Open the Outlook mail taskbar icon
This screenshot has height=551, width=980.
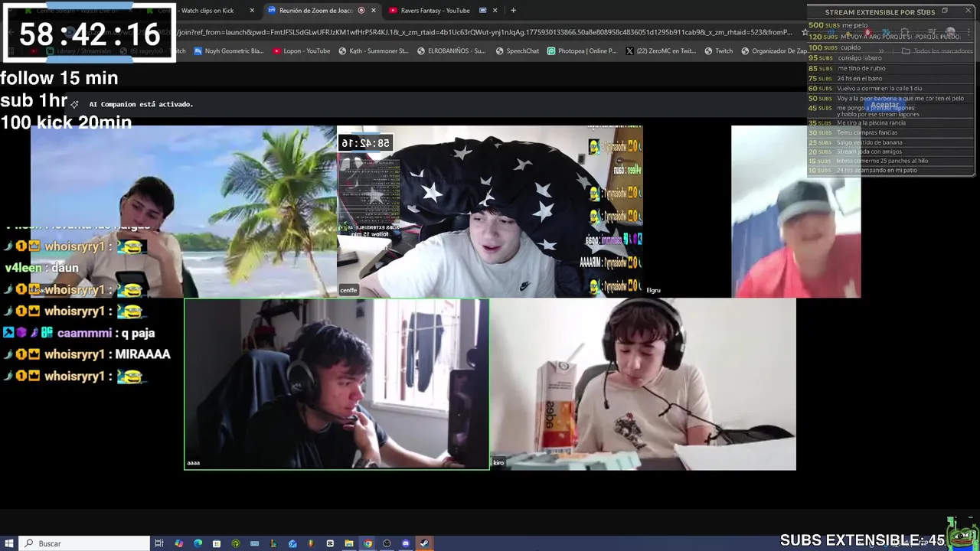[x=292, y=543]
